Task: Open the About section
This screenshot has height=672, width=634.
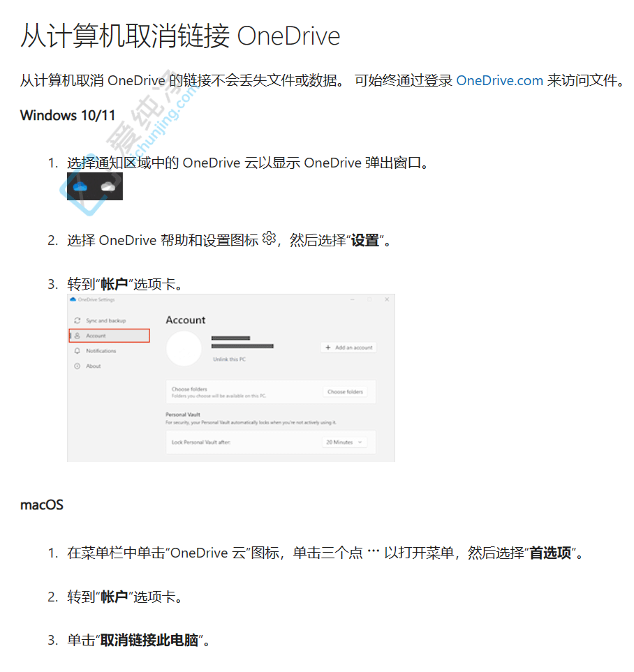Action: pyautogui.click(x=94, y=366)
